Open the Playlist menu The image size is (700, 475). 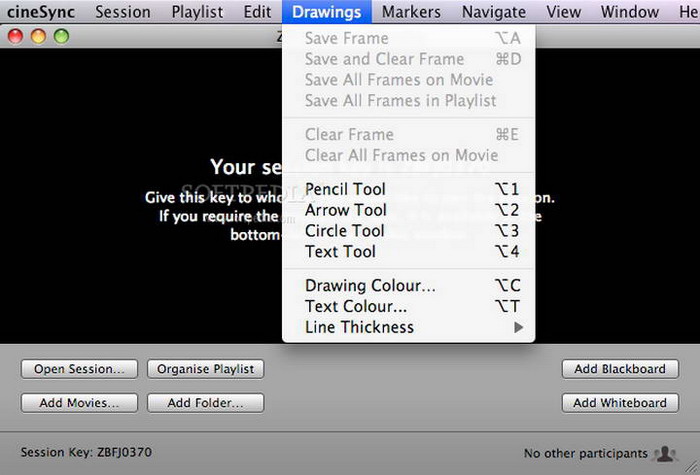pos(196,12)
